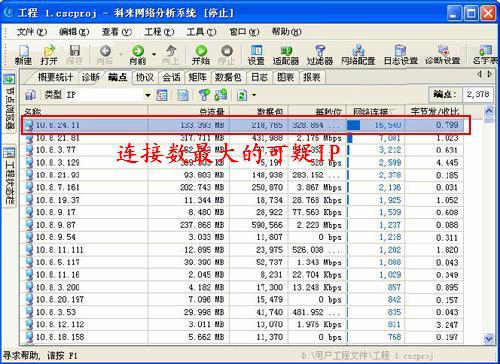Expand the 向前 history dropdown arrow

[x=154, y=54]
